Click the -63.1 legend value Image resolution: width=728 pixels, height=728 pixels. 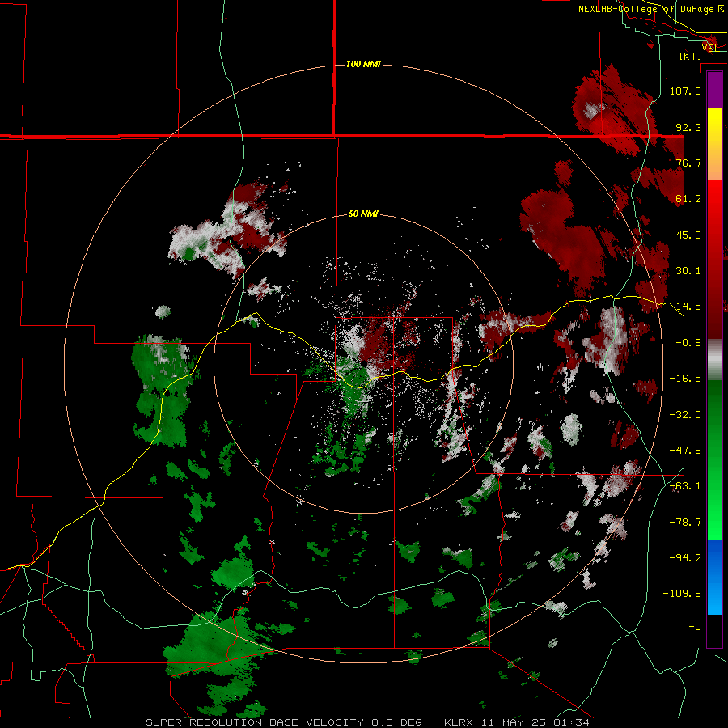click(685, 486)
